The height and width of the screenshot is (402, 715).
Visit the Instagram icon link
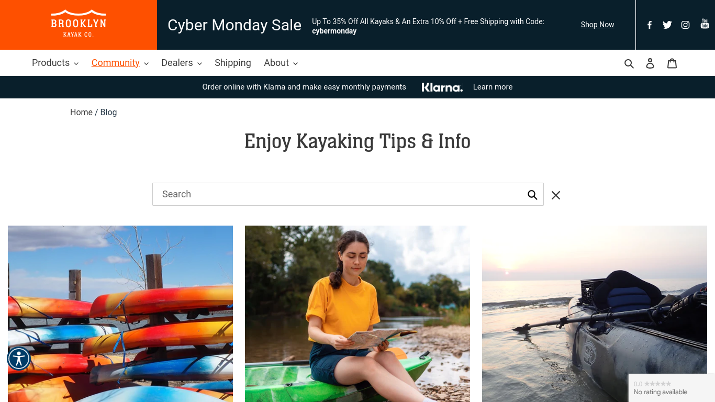click(x=685, y=25)
